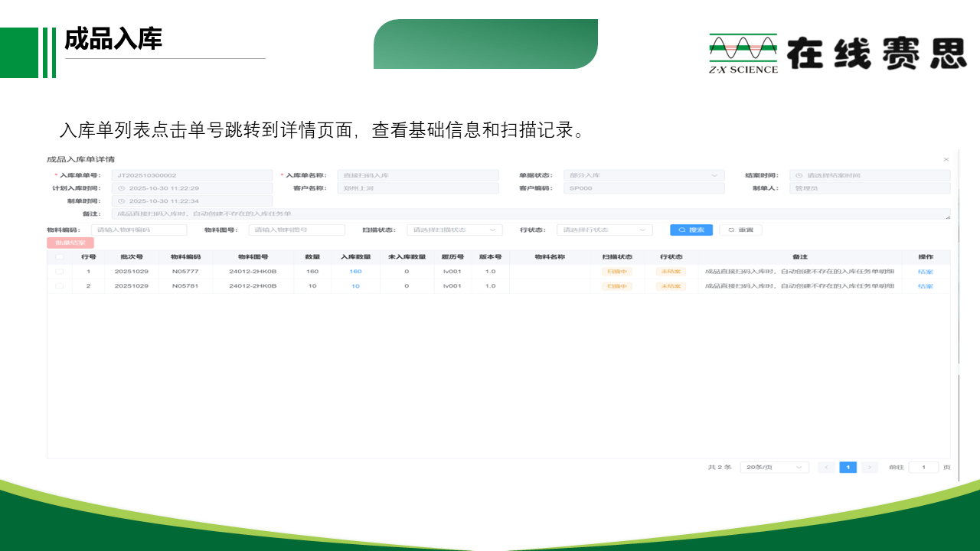Open the 20条/页 page size dropdown
The image size is (980, 551).
pyautogui.click(x=774, y=467)
